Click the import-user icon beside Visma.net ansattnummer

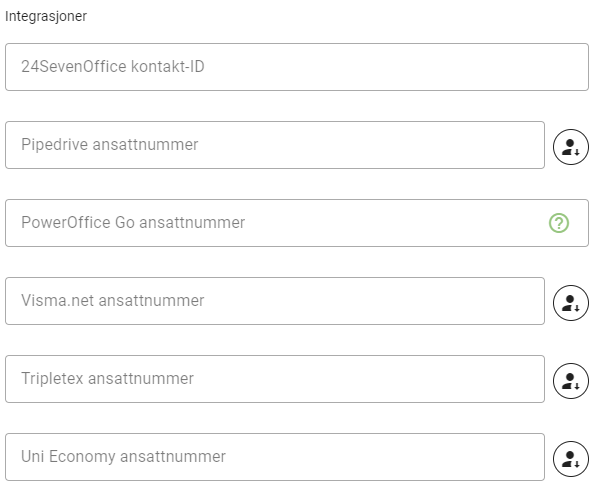click(x=571, y=303)
